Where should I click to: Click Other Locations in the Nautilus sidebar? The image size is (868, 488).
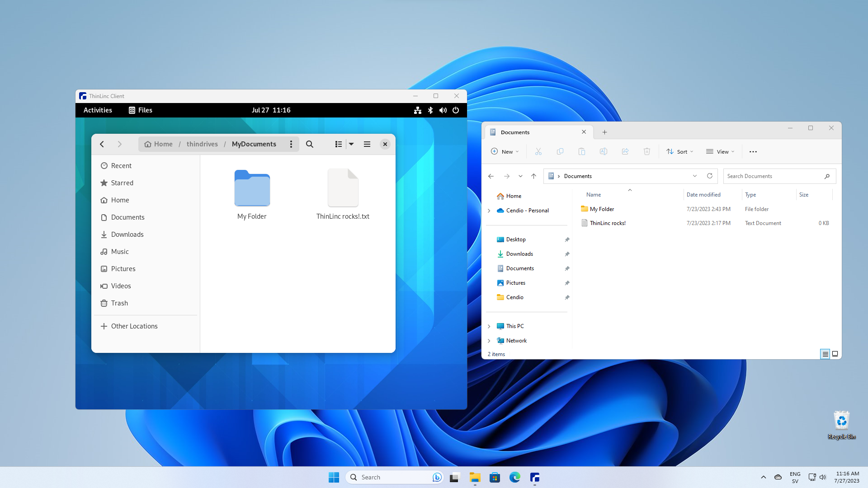(x=134, y=326)
